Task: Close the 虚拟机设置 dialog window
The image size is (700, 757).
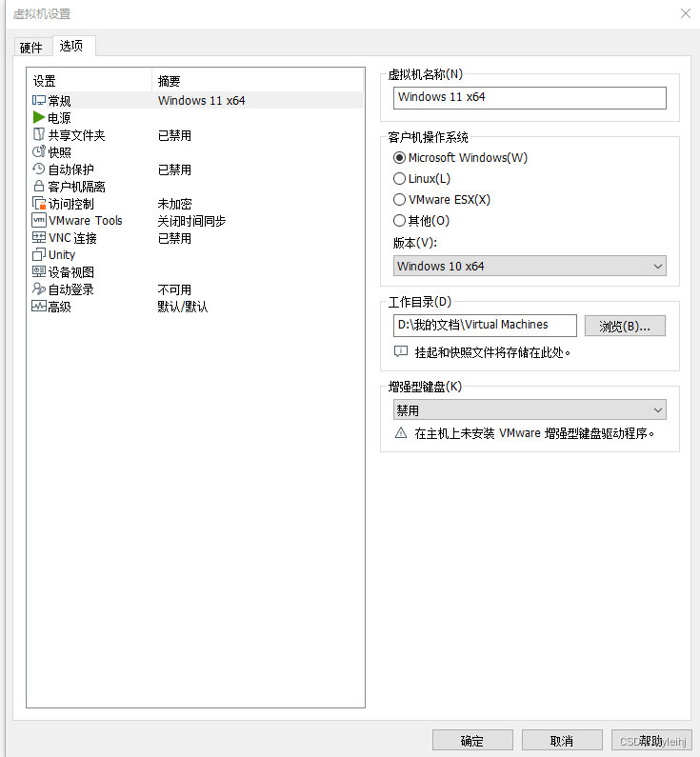Action: (x=686, y=13)
